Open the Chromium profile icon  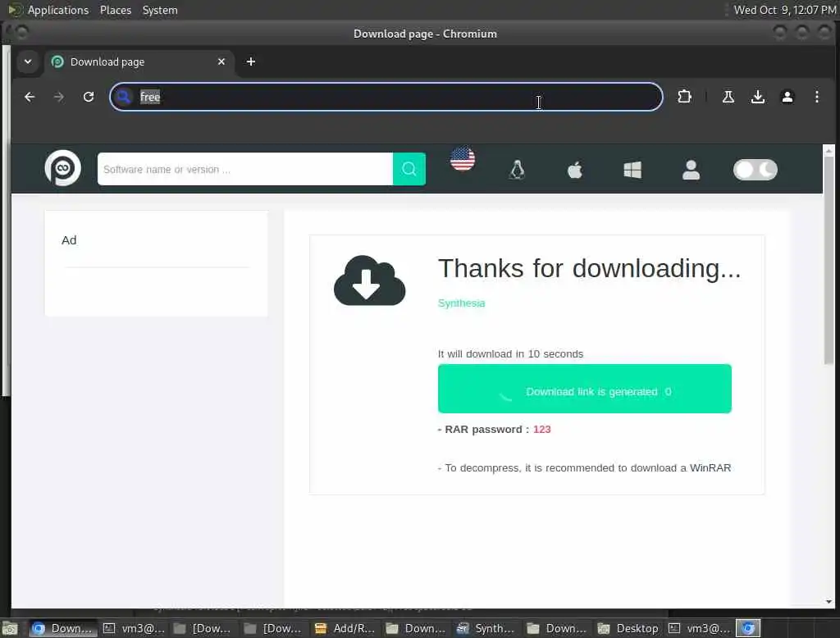coord(787,97)
